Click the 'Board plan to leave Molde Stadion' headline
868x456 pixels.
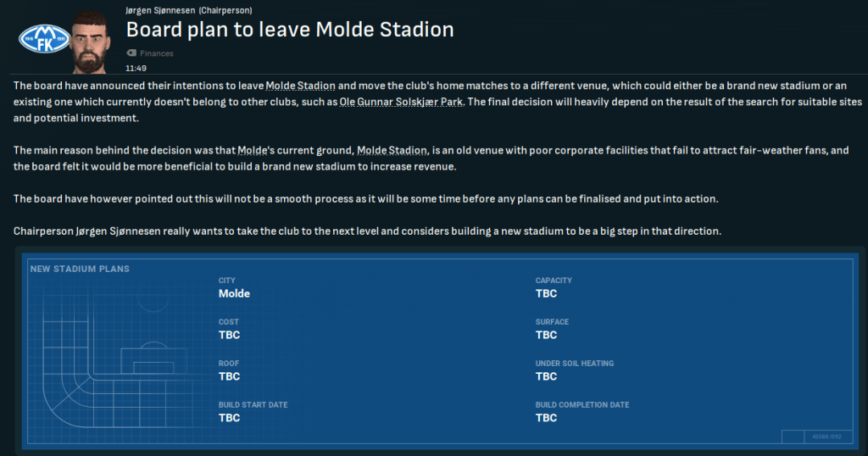point(290,30)
